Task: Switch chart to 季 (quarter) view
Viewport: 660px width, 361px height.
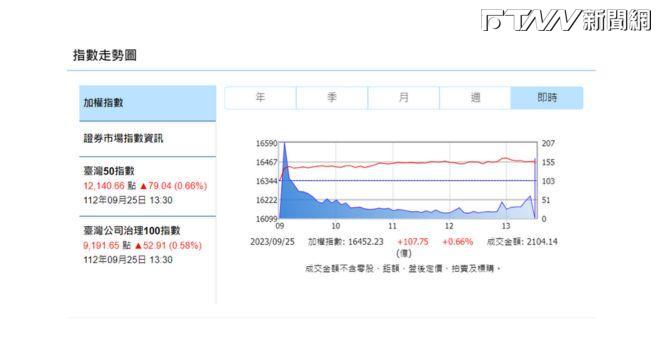Action: pyautogui.click(x=332, y=98)
